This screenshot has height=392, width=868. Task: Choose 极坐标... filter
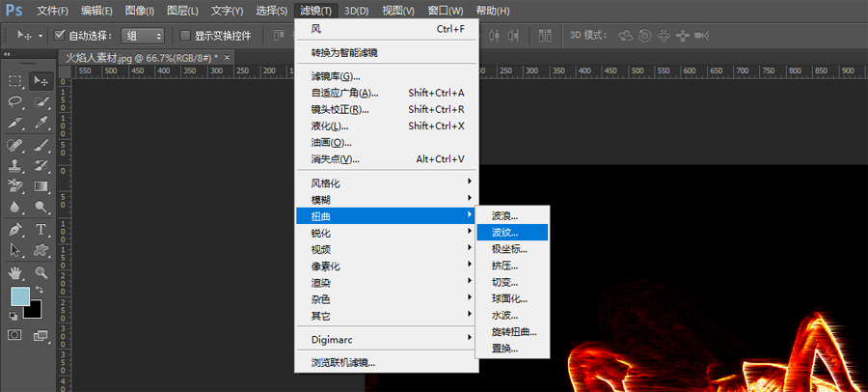[x=512, y=249]
